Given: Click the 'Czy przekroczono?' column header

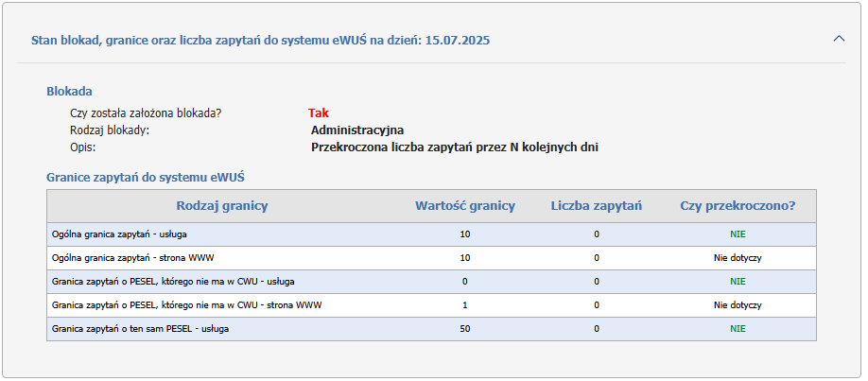Looking at the screenshot, I should click(738, 206).
